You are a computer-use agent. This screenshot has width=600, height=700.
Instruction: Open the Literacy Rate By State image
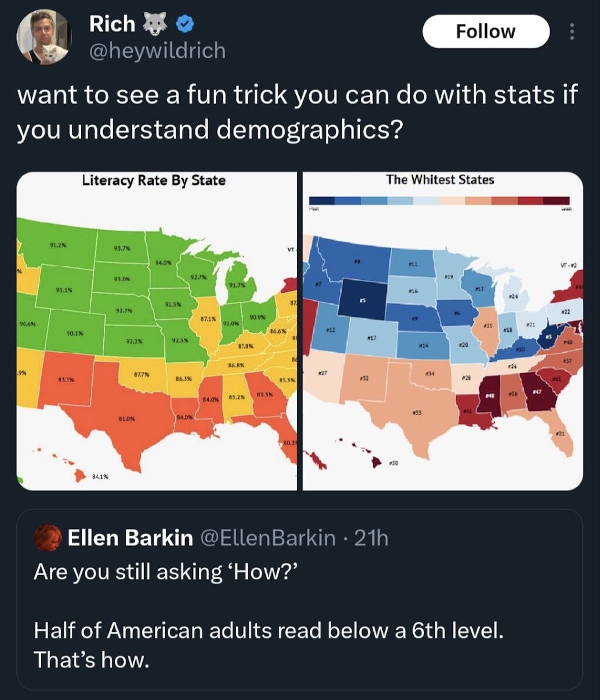click(156, 331)
